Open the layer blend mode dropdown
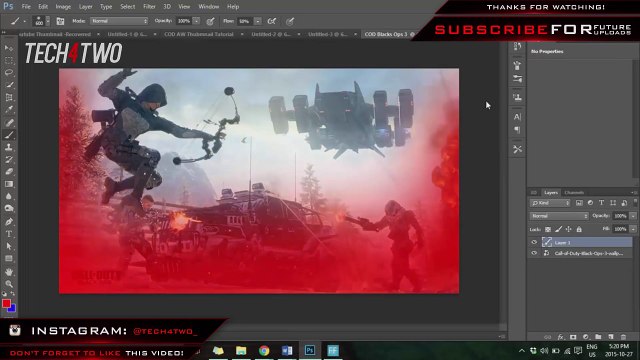The image size is (640, 360). (559, 216)
